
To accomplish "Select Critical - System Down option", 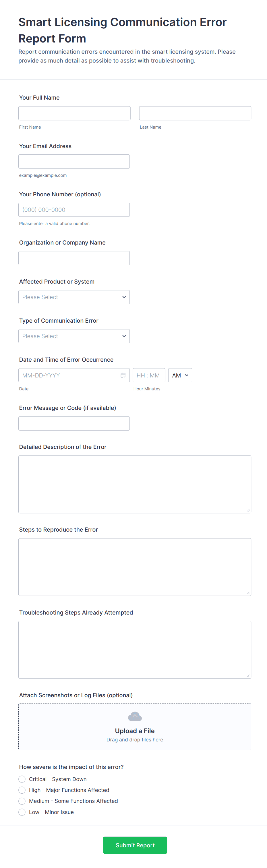I will [x=22, y=779].
